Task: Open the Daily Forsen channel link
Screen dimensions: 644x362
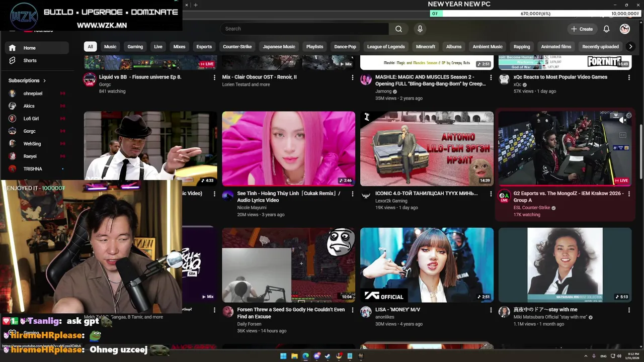Action: [x=249, y=324]
